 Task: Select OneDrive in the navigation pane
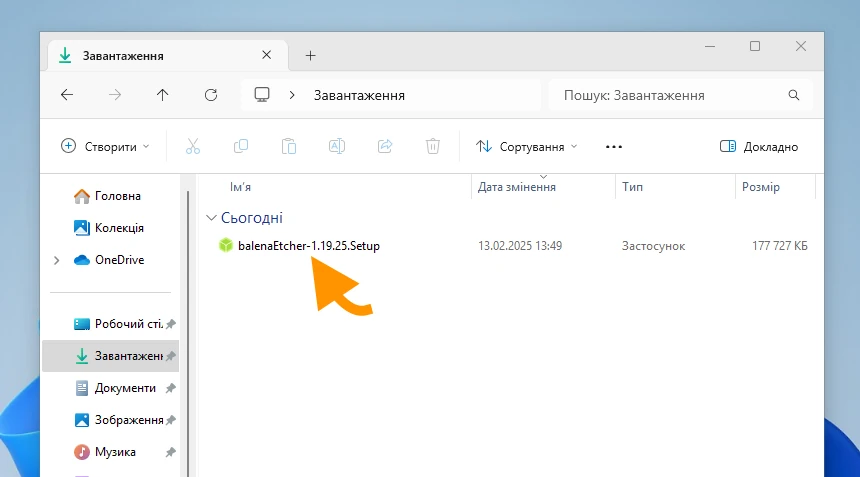[x=109, y=260]
